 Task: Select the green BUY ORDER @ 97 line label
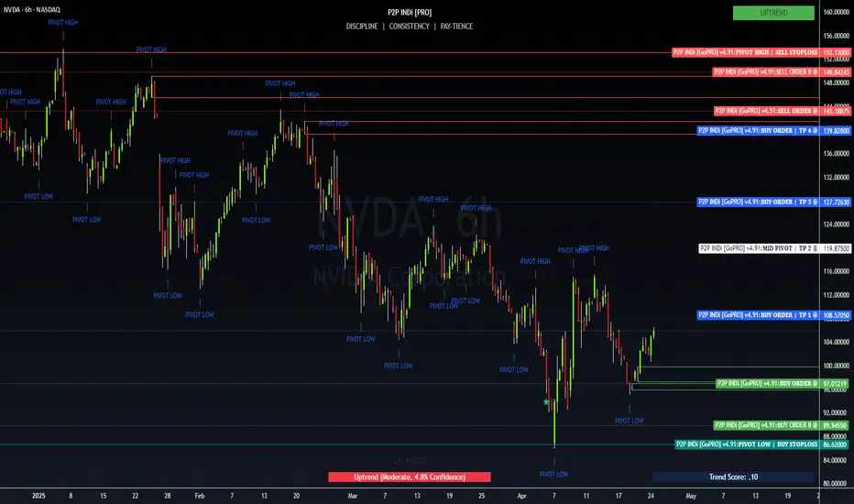(x=767, y=384)
